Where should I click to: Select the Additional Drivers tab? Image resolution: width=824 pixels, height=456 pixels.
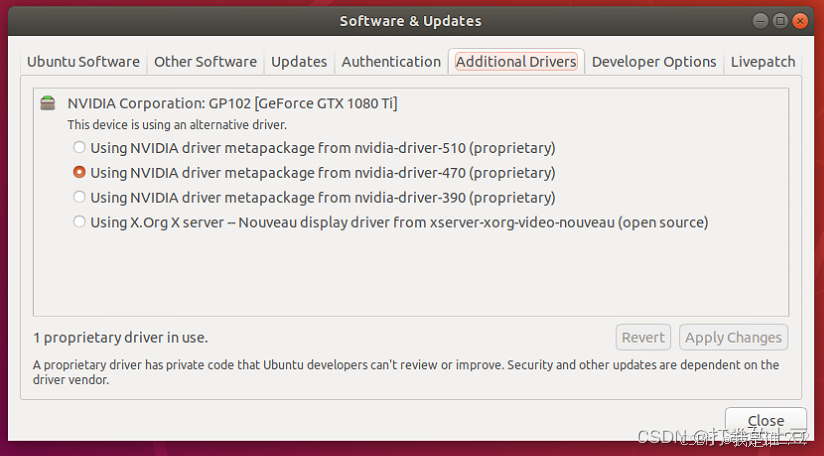click(x=516, y=62)
